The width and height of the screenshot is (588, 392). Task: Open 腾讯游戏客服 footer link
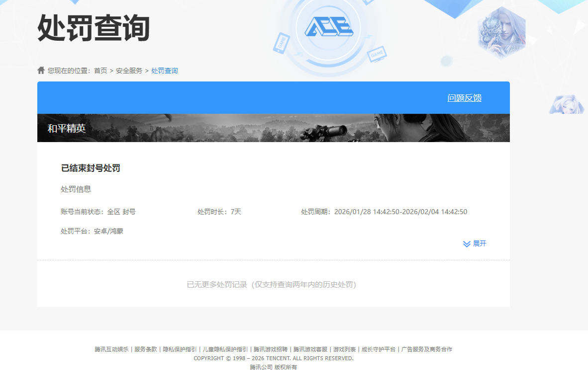(x=310, y=349)
